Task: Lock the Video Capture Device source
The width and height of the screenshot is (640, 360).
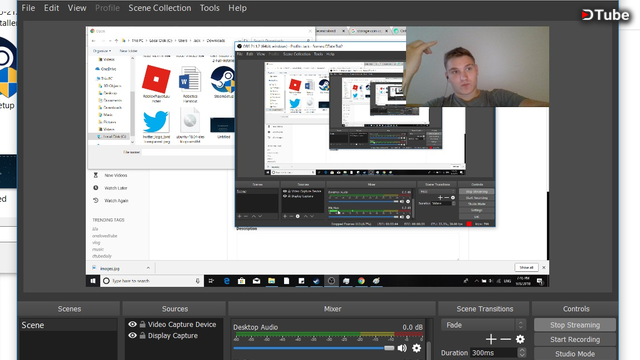Action: click(142, 324)
